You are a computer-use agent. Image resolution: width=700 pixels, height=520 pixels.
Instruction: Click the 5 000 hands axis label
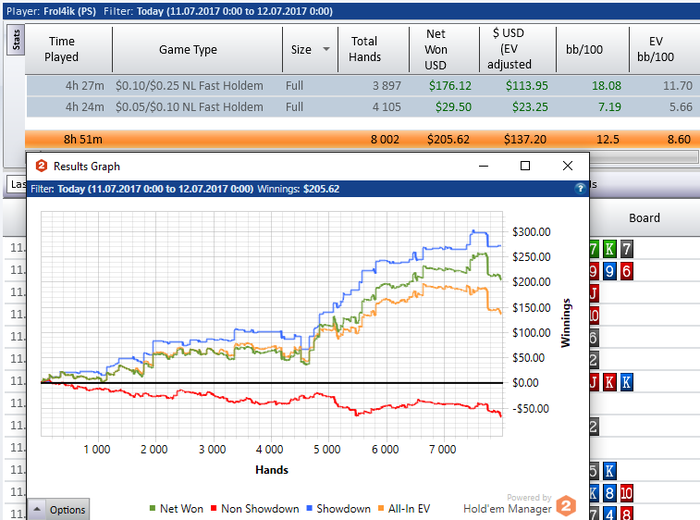coord(327,449)
